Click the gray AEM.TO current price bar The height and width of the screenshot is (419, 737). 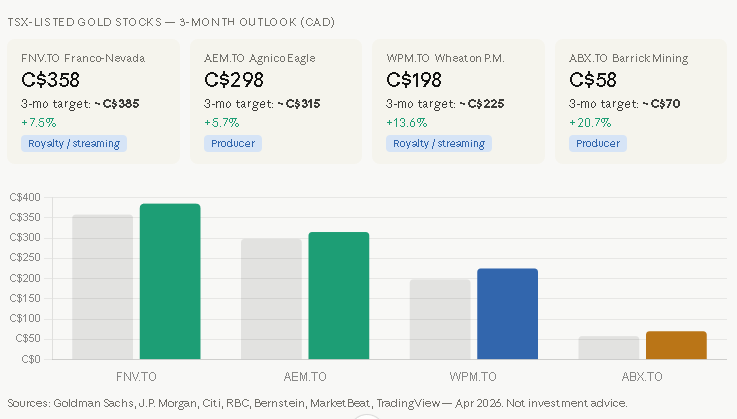[271, 299]
